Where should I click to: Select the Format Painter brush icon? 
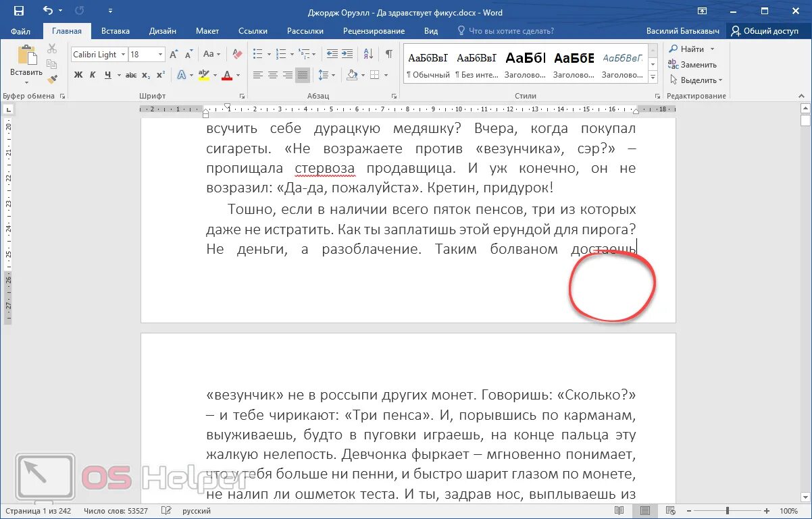[x=52, y=80]
